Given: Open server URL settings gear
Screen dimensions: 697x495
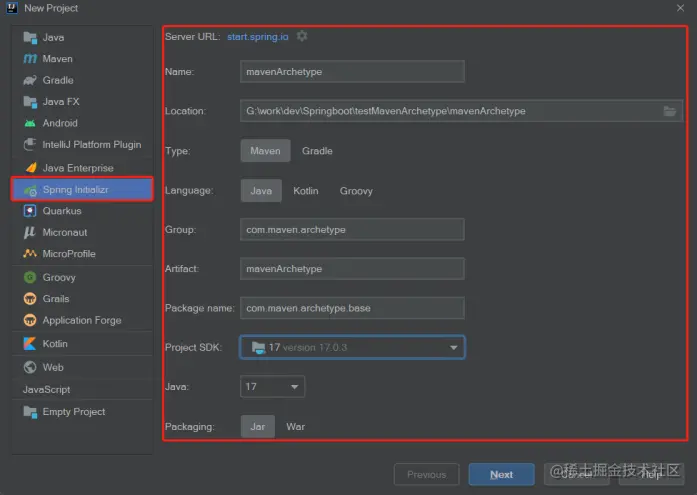Looking at the screenshot, I should point(302,36).
